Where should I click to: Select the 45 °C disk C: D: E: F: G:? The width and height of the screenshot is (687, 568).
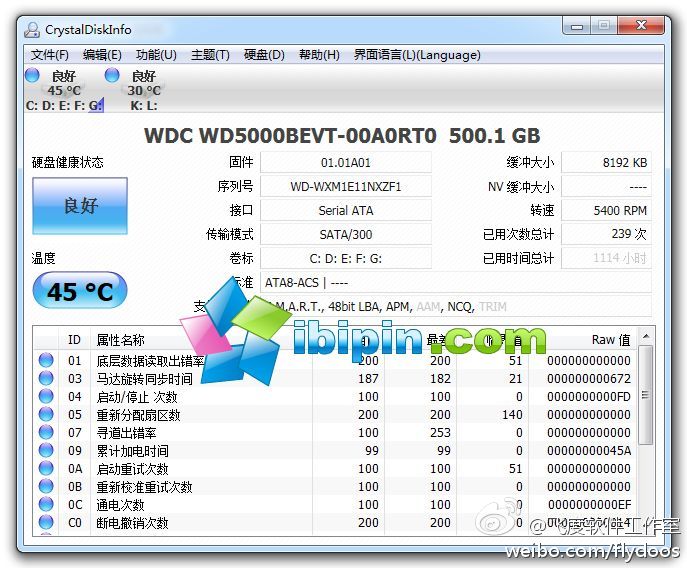click(x=64, y=90)
